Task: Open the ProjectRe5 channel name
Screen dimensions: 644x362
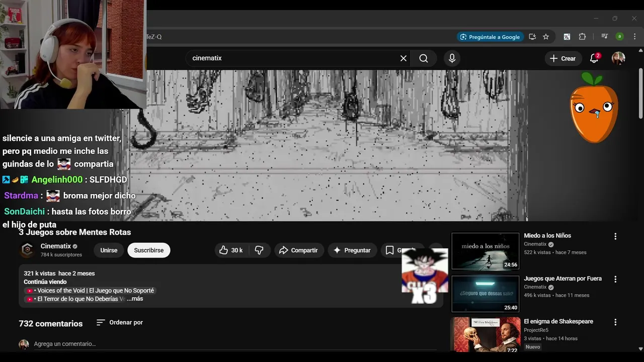Action: point(536,330)
